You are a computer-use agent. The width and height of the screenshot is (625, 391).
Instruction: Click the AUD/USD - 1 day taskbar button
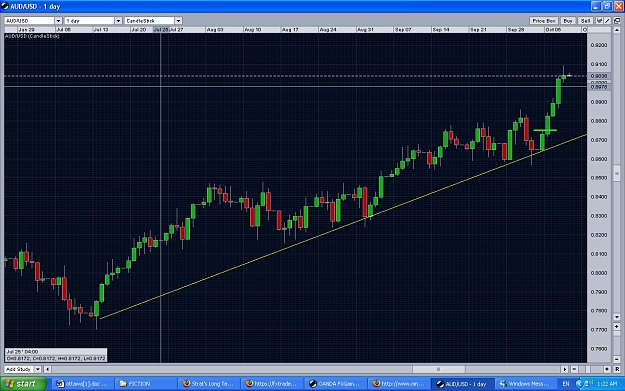pyautogui.click(x=462, y=384)
